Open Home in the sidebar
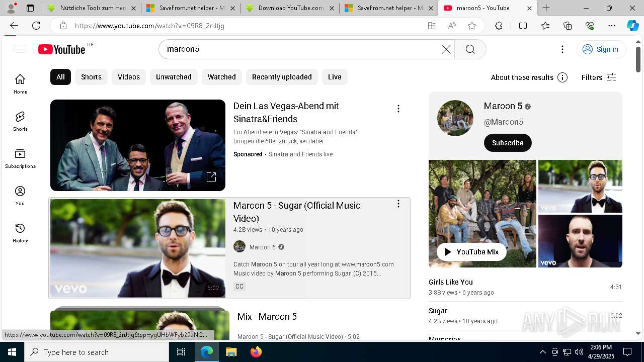The width and height of the screenshot is (644, 362). 20,84
